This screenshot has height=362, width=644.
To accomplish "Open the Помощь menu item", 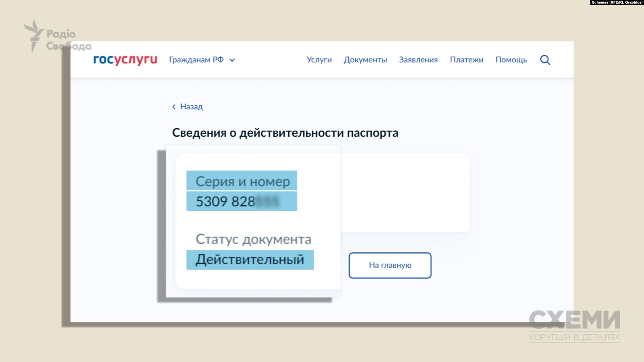I will (x=511, y=60).
